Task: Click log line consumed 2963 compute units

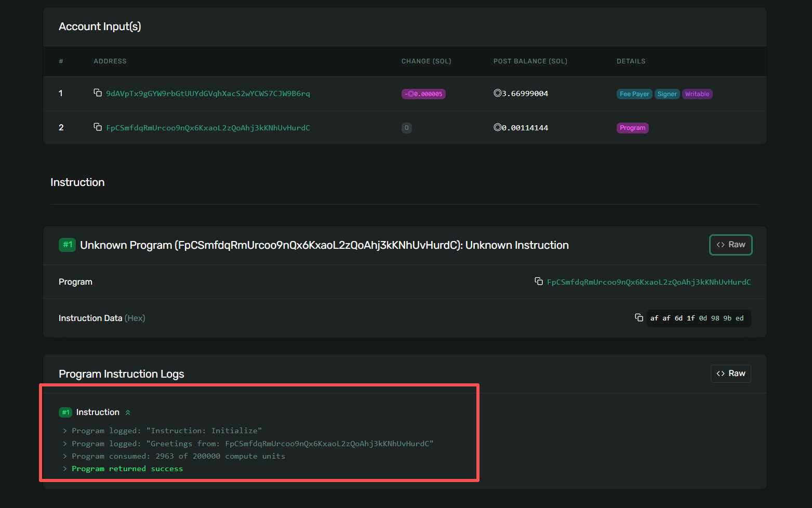Action: click(178, 456)
